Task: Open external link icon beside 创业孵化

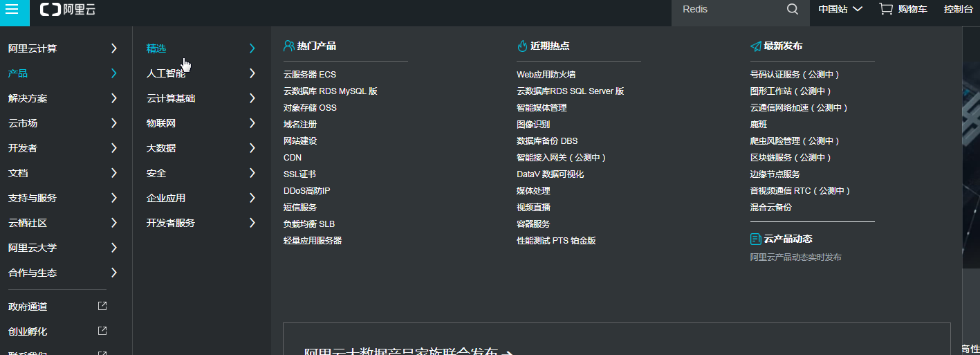Action: pyautogui.click(x=102, y=331)
